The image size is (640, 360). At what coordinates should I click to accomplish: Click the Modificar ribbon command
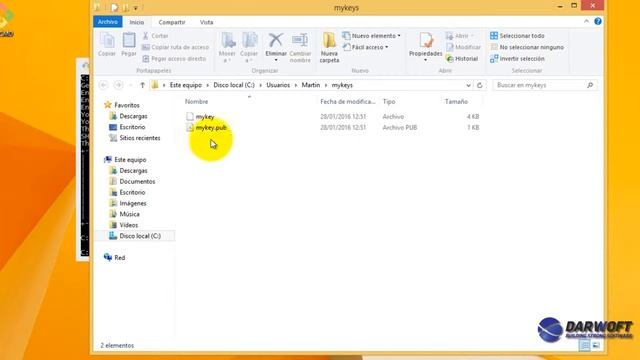463,47
